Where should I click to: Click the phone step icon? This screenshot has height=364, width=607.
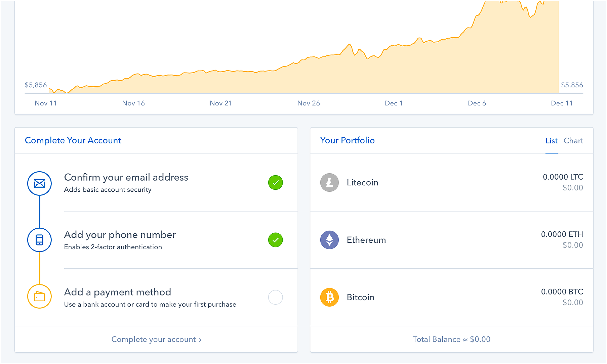(39, 240)
